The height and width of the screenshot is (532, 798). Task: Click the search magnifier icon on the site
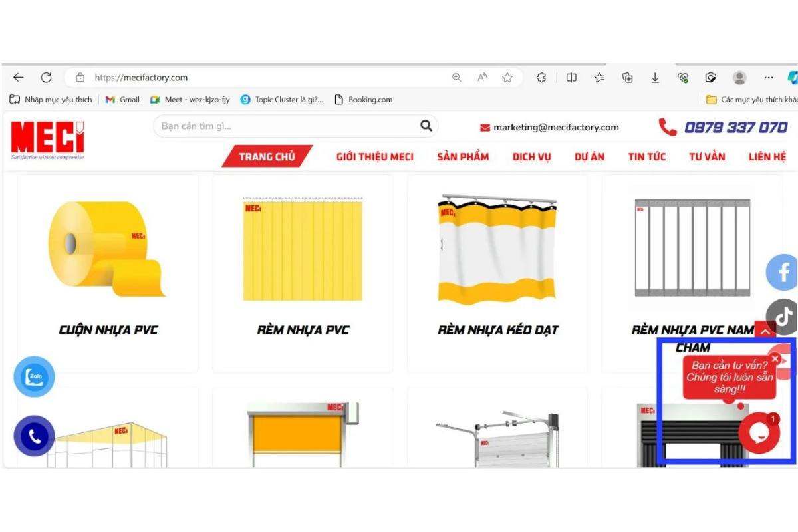click(x=426, y=126)
